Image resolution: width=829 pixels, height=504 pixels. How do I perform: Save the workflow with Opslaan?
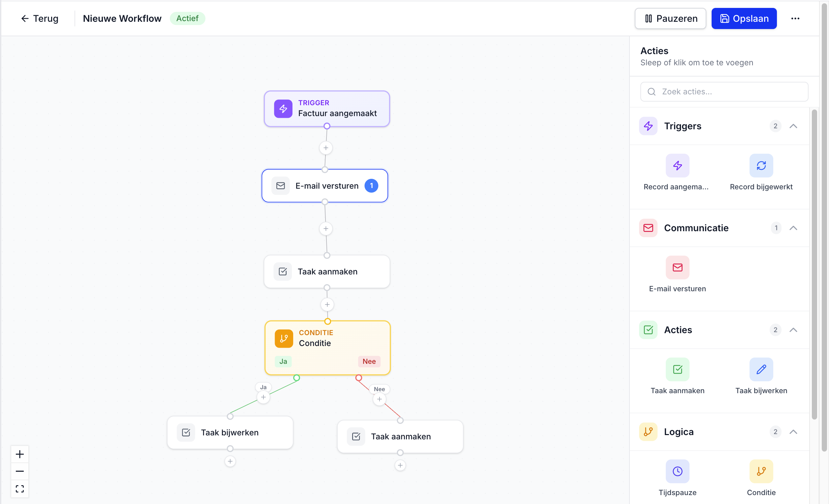(x=744, y=18)
